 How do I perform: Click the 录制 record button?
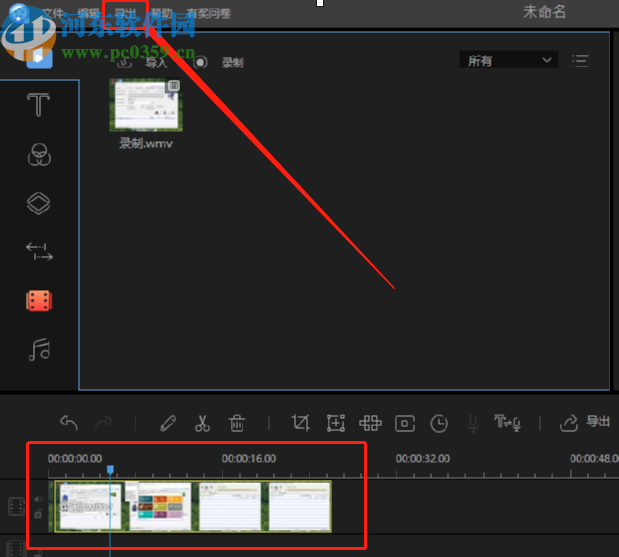(x=233, y=62)
